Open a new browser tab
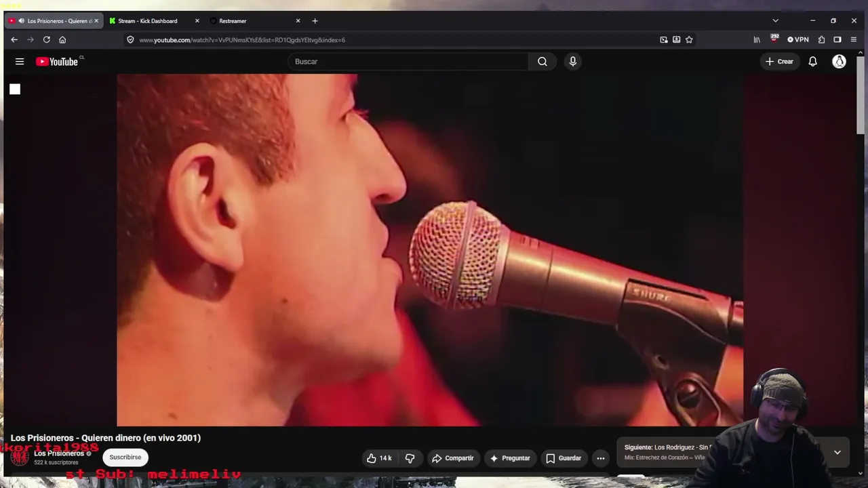 (315, 21)
